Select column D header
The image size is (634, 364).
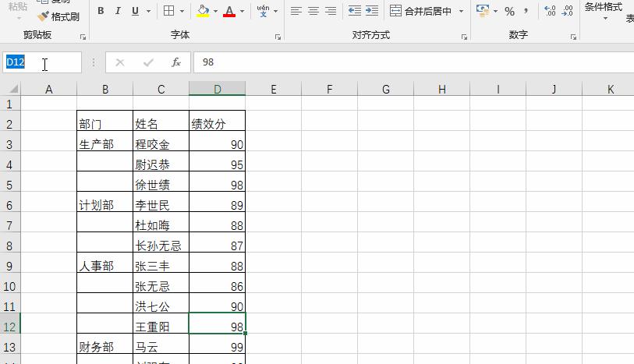pos(217,89)
